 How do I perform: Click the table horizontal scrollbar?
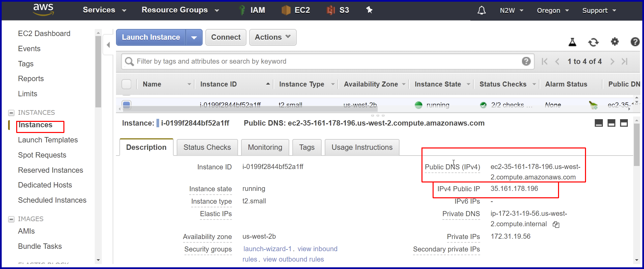(250, 109)
